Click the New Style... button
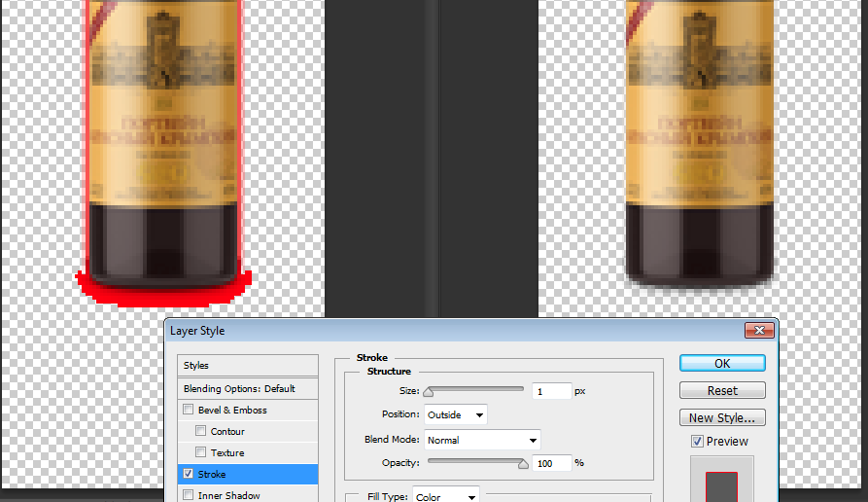 point(722,417)
